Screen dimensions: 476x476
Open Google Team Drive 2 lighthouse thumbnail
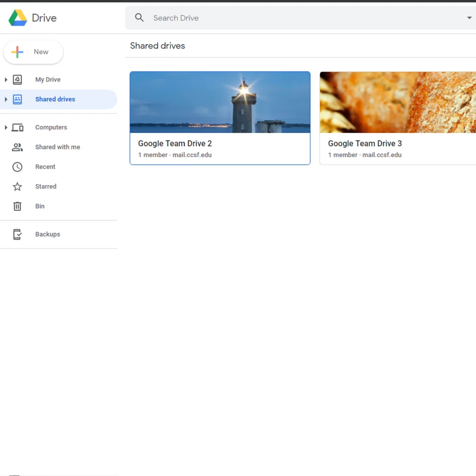point(220,102)
